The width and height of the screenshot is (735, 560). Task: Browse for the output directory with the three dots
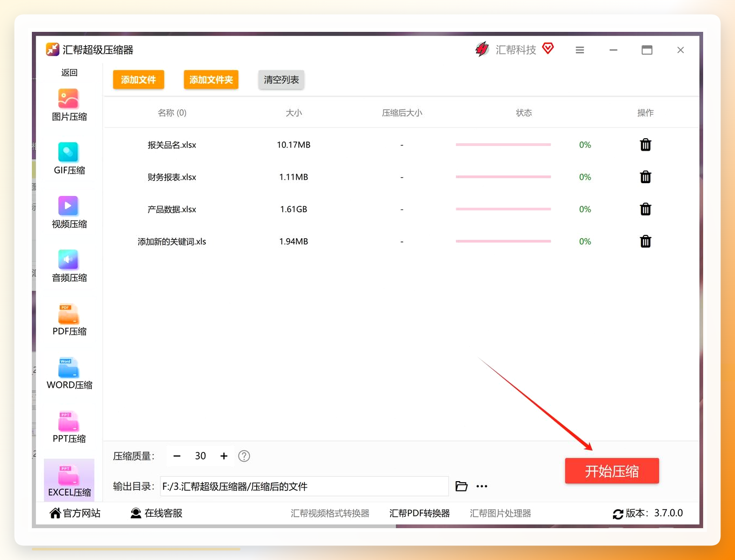[x=482, y=486]
